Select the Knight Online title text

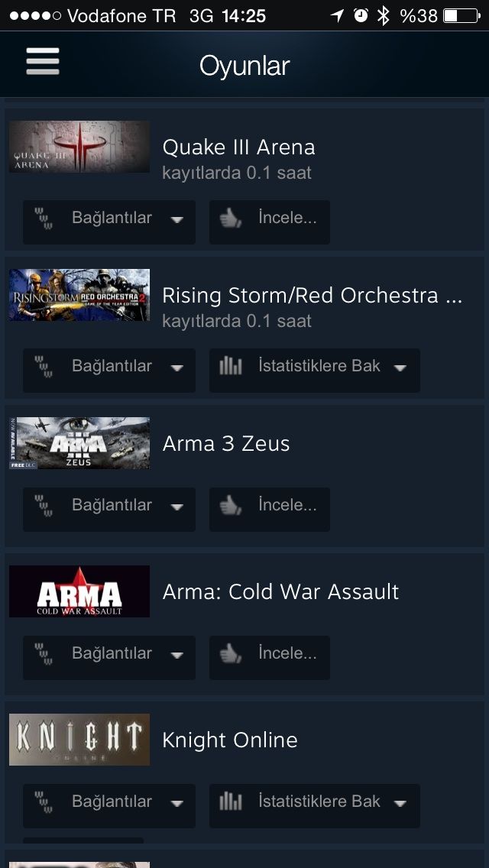click(230, 740)
